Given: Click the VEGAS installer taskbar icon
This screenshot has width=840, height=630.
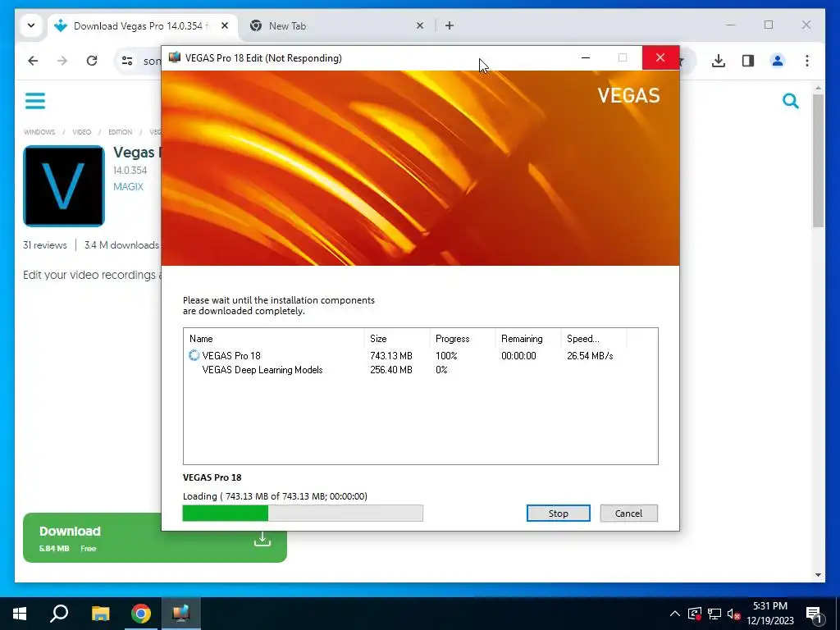Looking at the screenshot, I should click(181, 614).
